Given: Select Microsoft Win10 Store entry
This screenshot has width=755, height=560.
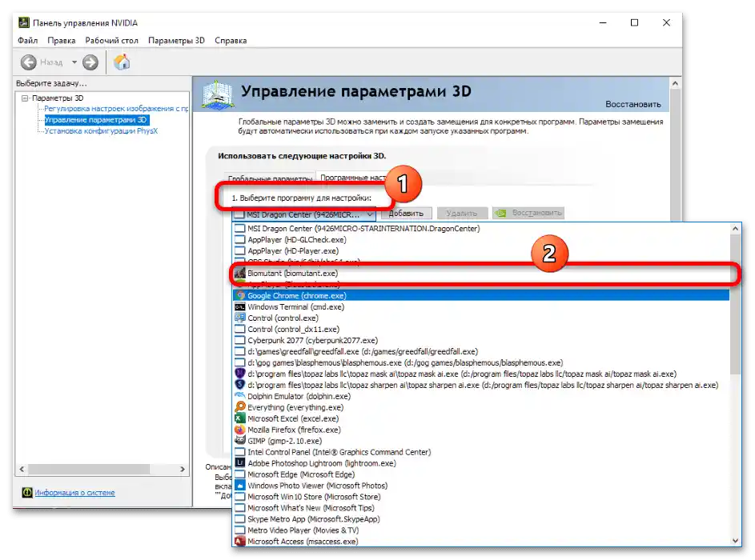Looking at the screenshot, I should point(481,497).
